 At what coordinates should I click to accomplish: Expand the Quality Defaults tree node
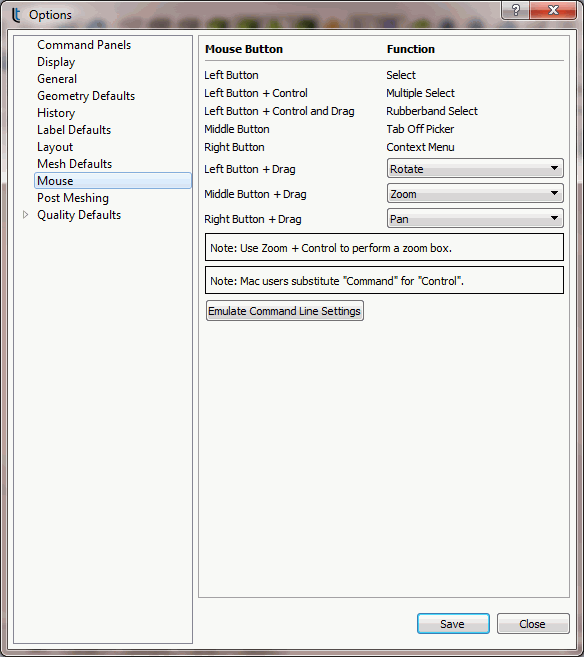click(26, 215)
